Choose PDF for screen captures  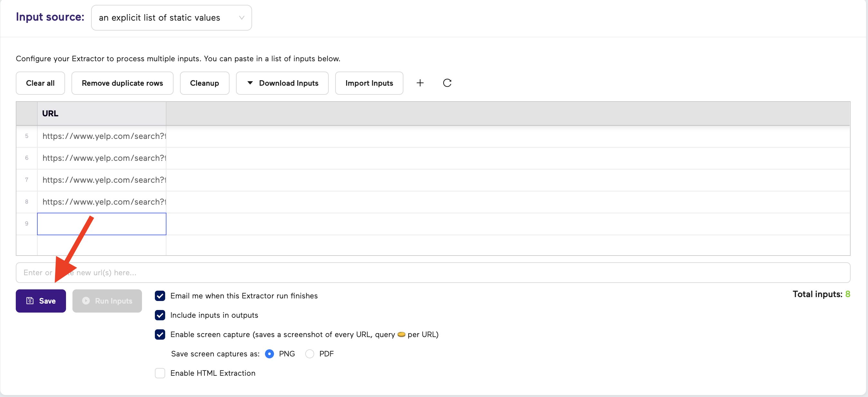[x=310, y=353]
